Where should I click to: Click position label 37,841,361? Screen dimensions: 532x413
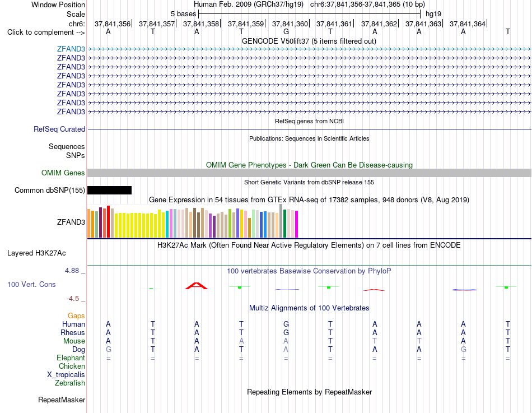point(334,24)
